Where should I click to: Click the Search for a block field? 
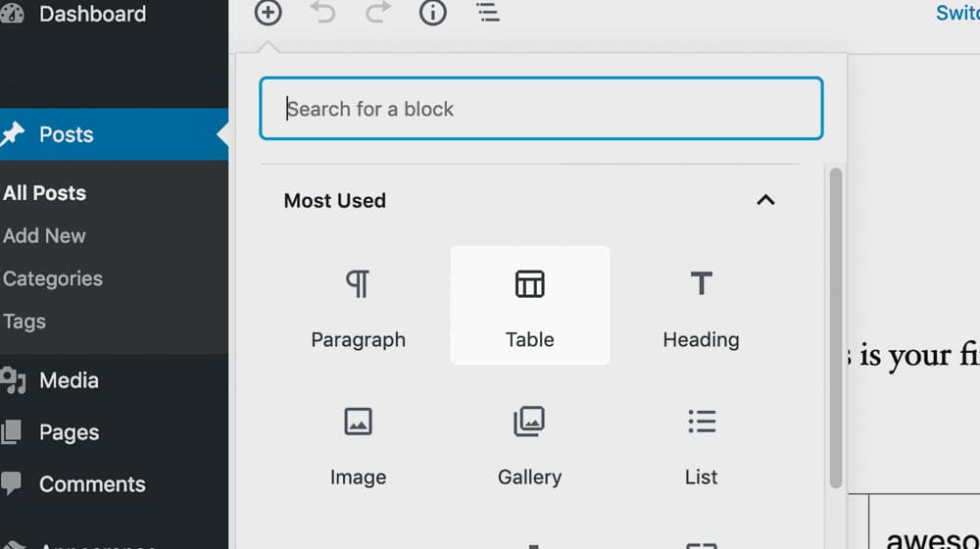[x=541, y=109]
